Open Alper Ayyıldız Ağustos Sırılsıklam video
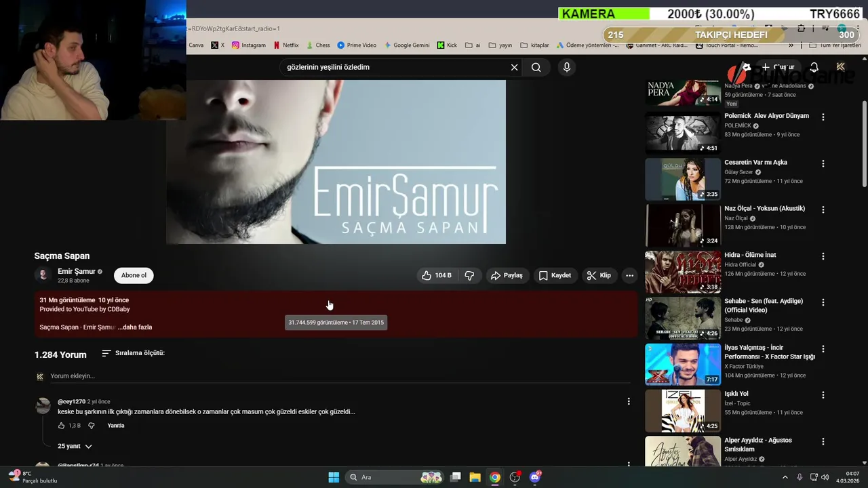This screenshot has width=868, height=488. (758, 445)
